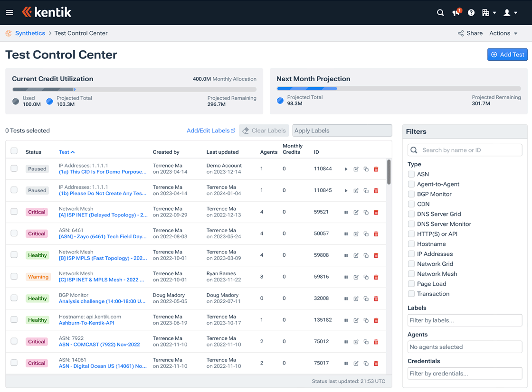Open help using the question mark icon
The image size is (532, 392).
471,12
